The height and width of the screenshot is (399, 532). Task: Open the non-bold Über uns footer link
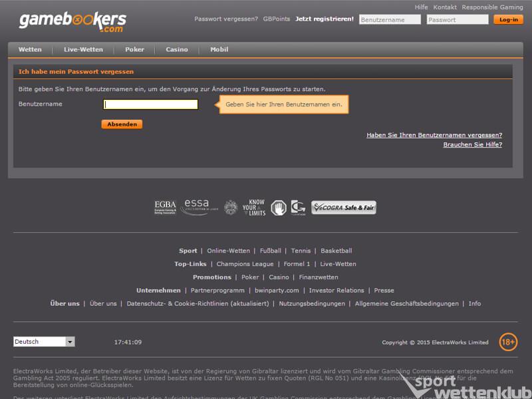[x=103, y=304]
